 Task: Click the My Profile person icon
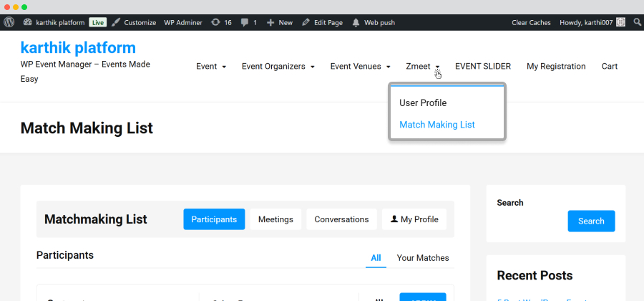(x=394, y=219)
